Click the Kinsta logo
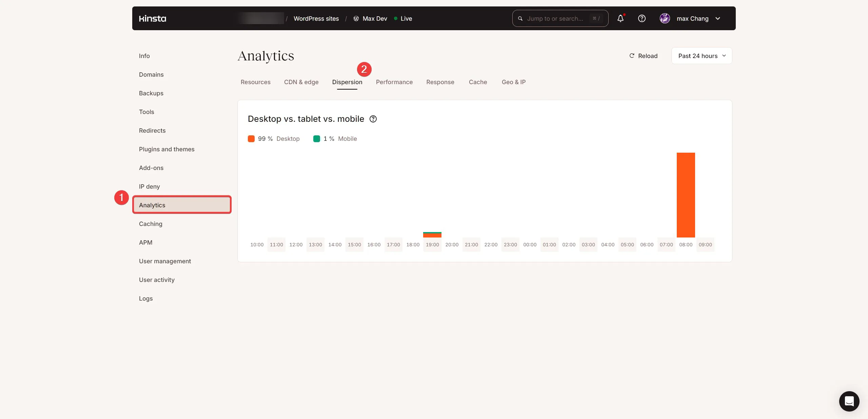Viewport: 868px width, 419px height. pos(153,19)
